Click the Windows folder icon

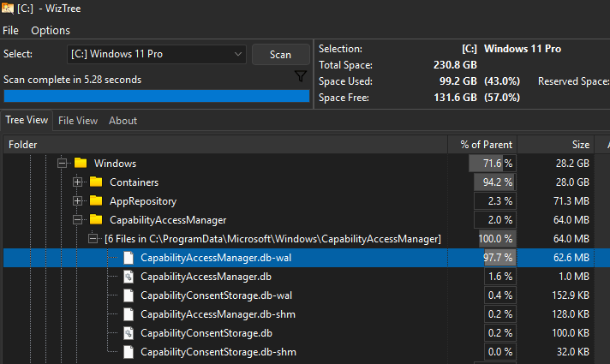point(81,163)
